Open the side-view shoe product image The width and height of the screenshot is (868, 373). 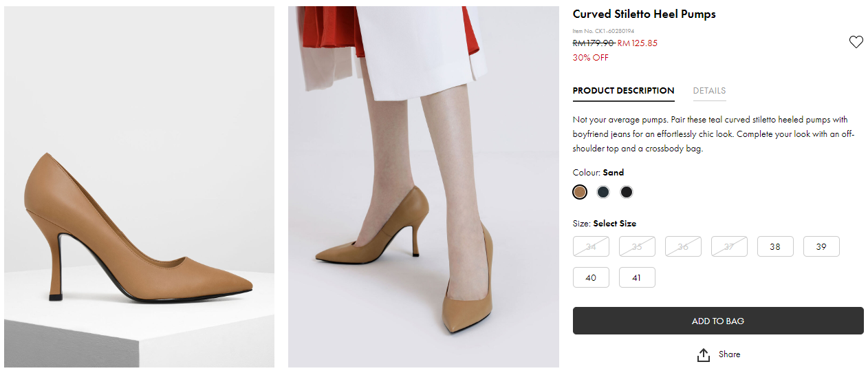[139, 186]
